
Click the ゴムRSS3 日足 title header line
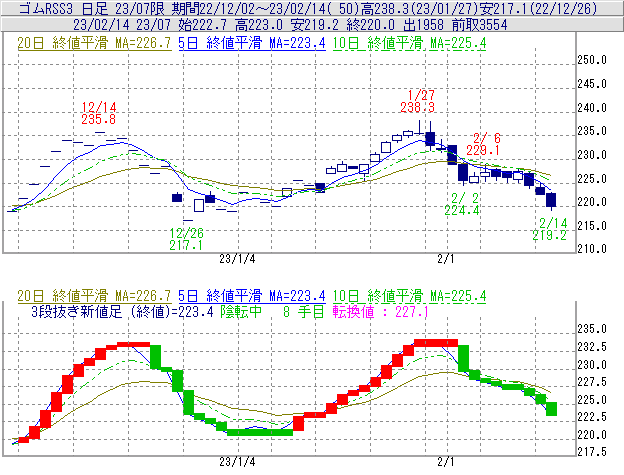pyautogui.click(x=308, y=8)
